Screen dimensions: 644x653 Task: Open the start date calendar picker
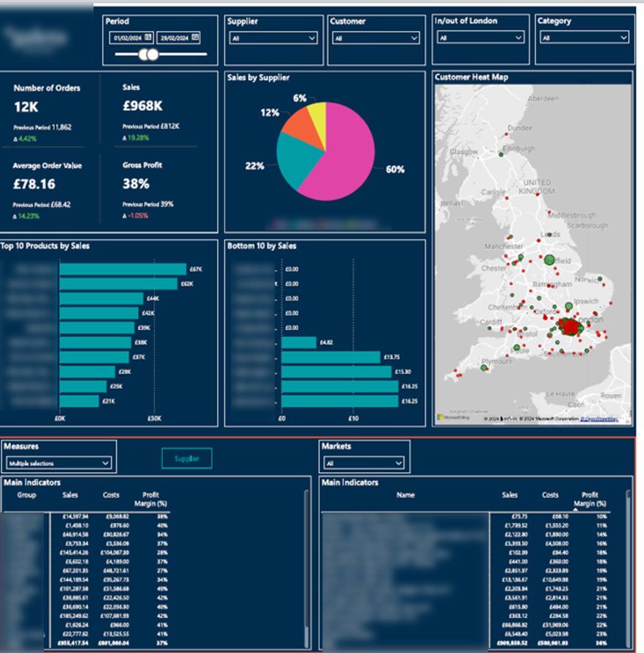pyautogui.click(x=147, y=38)
